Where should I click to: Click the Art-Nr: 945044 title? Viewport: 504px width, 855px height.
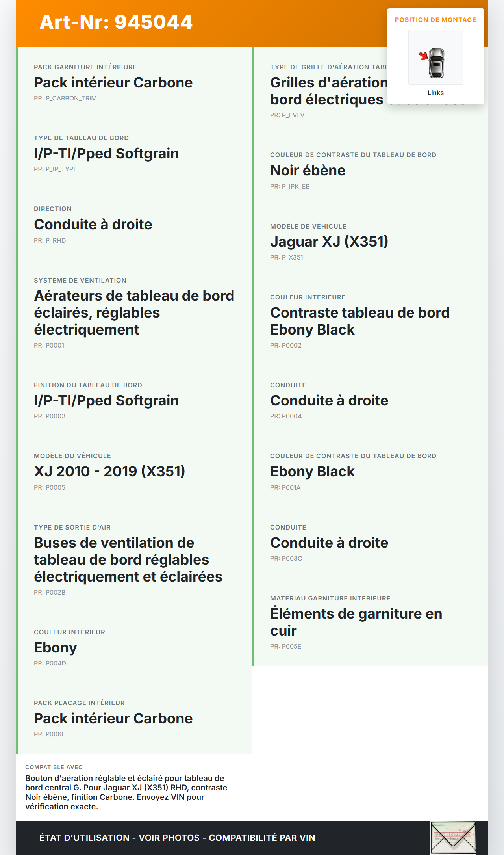(x=116, y=22)
